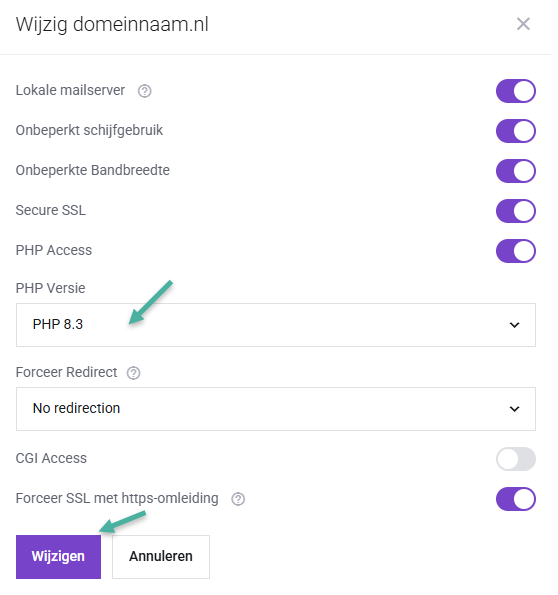Enable the CGI Access toggle
The image size is (558, 595).
click(515, 459)
